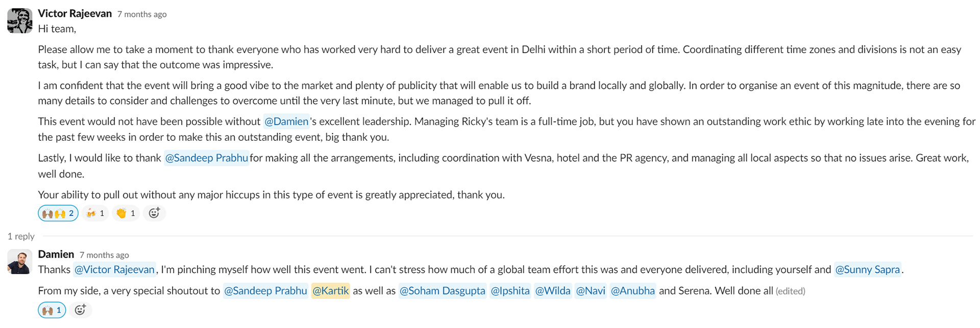Viewport: 980px width, 328px height.
Task: Expand the 1 reply thread
Action: 21,236
